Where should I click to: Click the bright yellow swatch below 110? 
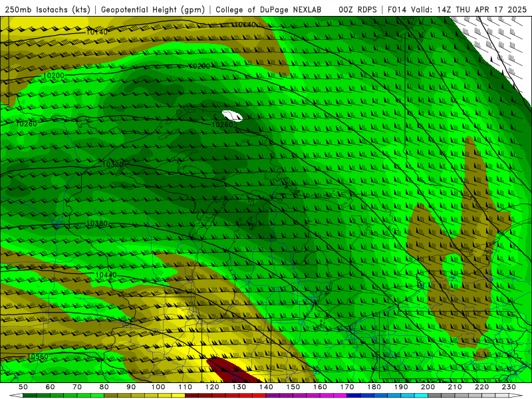point(178,396)
